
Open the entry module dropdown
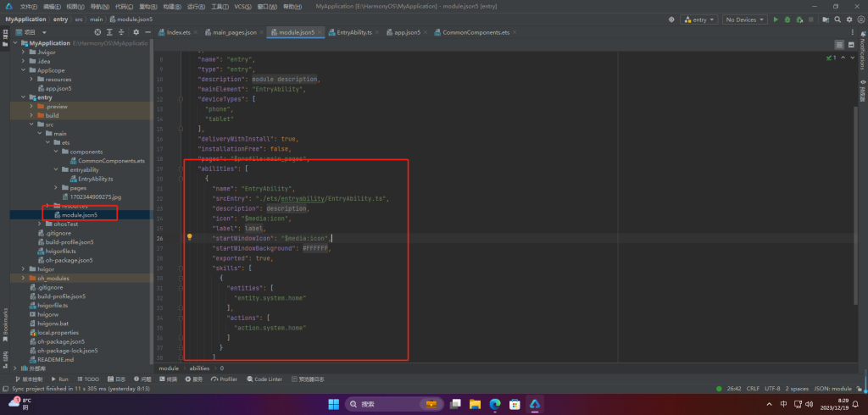pos(699,19)
